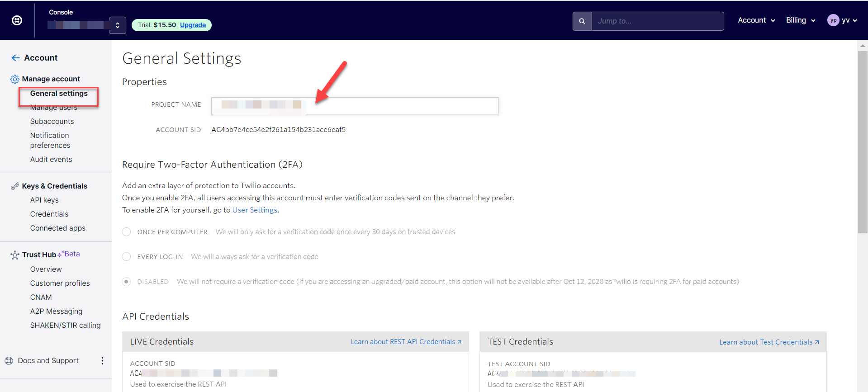Click the yp user avatar
This screenshot has height=392, width=868.
[833, 20]
